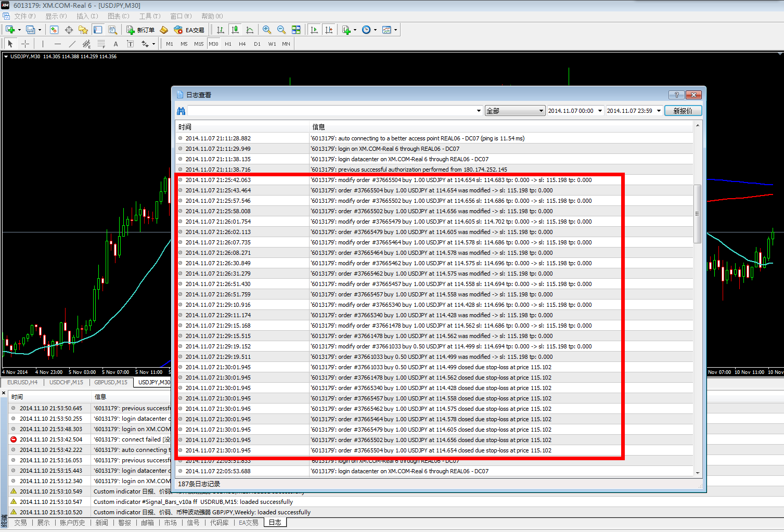Switch chart to candlesticks icon
784x532 pixels.
tap(235, 30)
